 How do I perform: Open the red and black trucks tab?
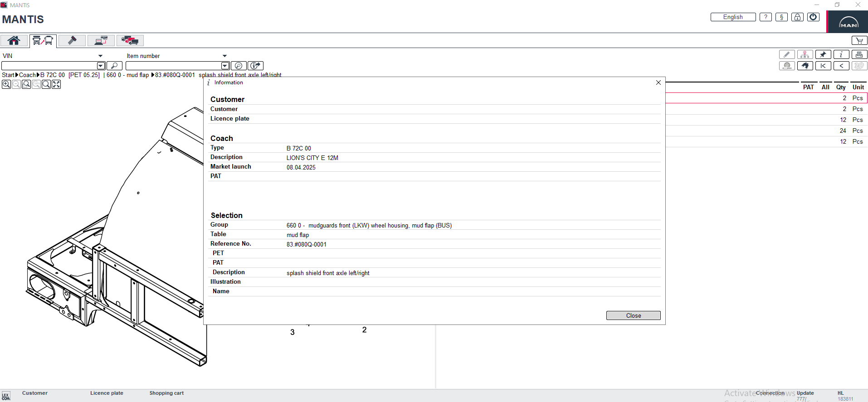pos(130,40)
